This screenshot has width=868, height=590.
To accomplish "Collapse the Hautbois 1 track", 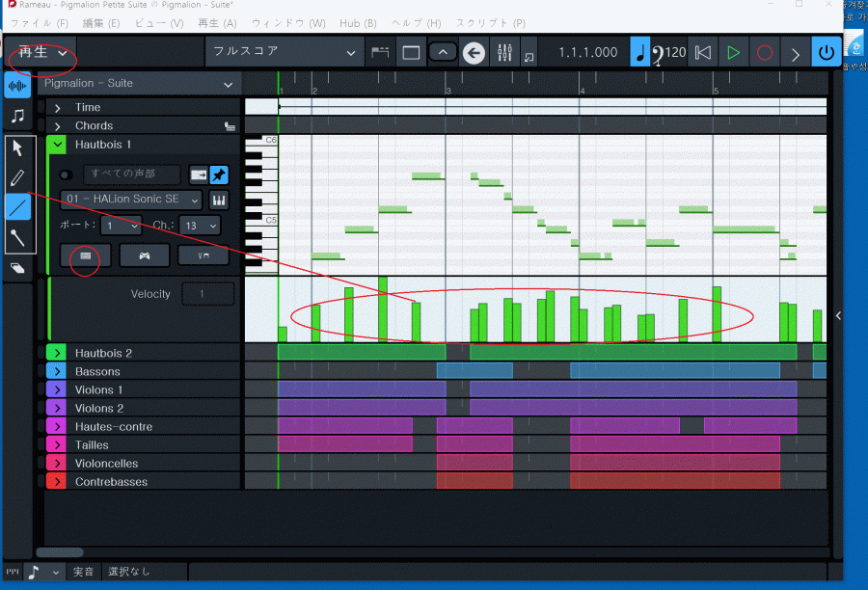I will pos(57,145).
